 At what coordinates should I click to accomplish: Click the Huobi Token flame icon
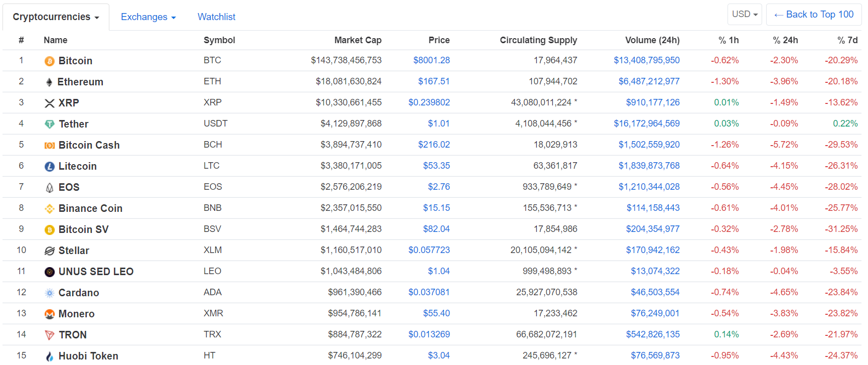pos(49,356)
